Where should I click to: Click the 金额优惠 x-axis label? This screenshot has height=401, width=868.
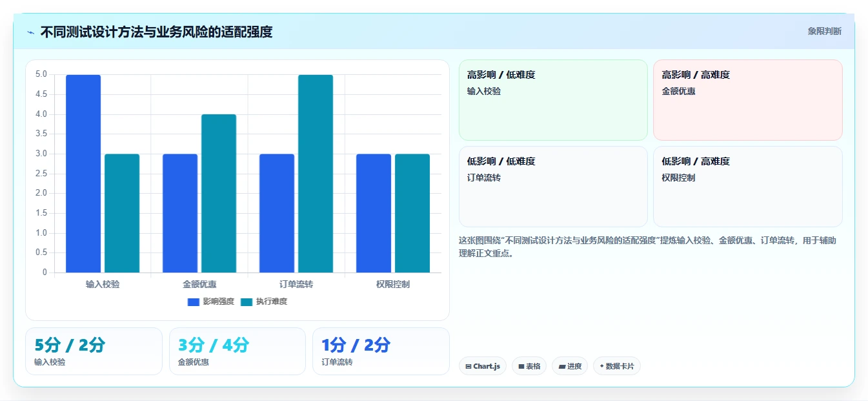click(199, 284)
